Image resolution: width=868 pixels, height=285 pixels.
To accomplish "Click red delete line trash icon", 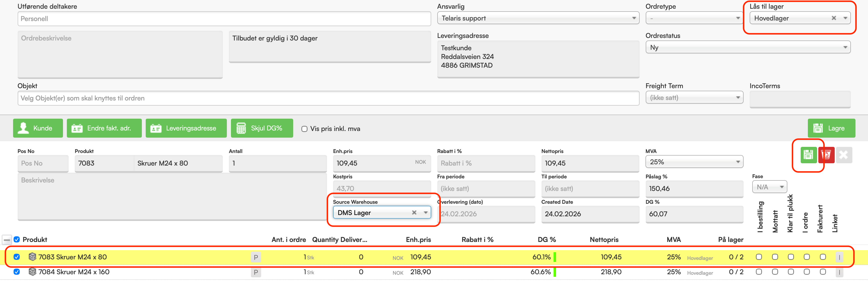I will 826,155.
